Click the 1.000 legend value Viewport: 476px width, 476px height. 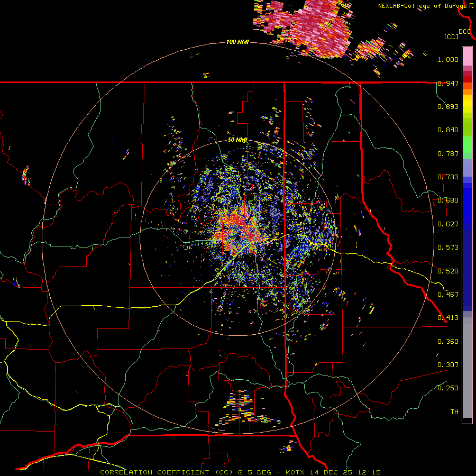[x=448, y=59]
